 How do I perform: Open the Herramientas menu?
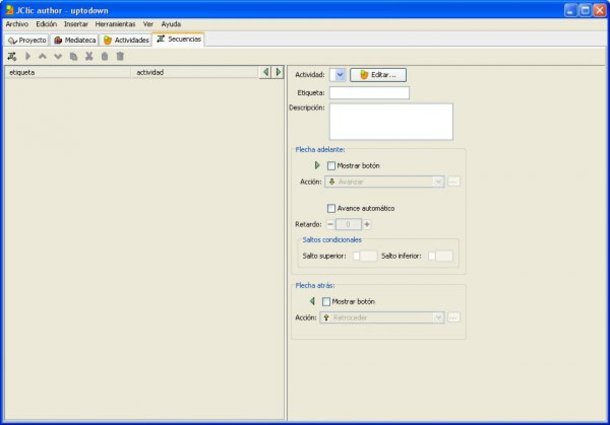[x=115, y=24]
